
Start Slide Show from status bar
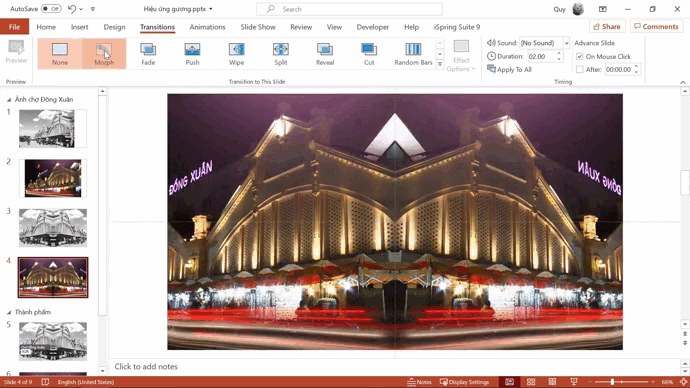(574, 382)
